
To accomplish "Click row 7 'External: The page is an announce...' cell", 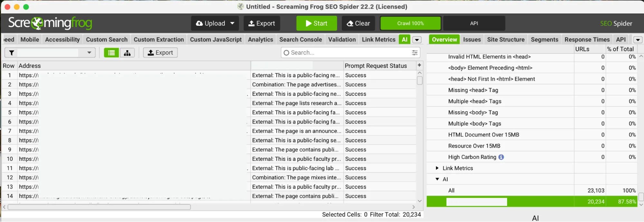I will (x=297, y=131).
